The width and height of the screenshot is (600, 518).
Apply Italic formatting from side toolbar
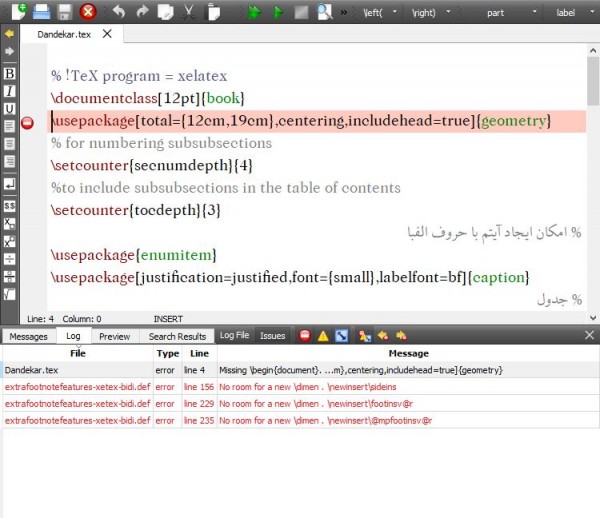click(10, 91)
